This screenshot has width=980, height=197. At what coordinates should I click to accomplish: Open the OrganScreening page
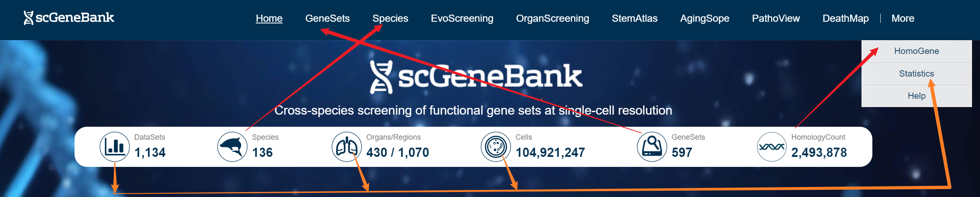[552, 18]
